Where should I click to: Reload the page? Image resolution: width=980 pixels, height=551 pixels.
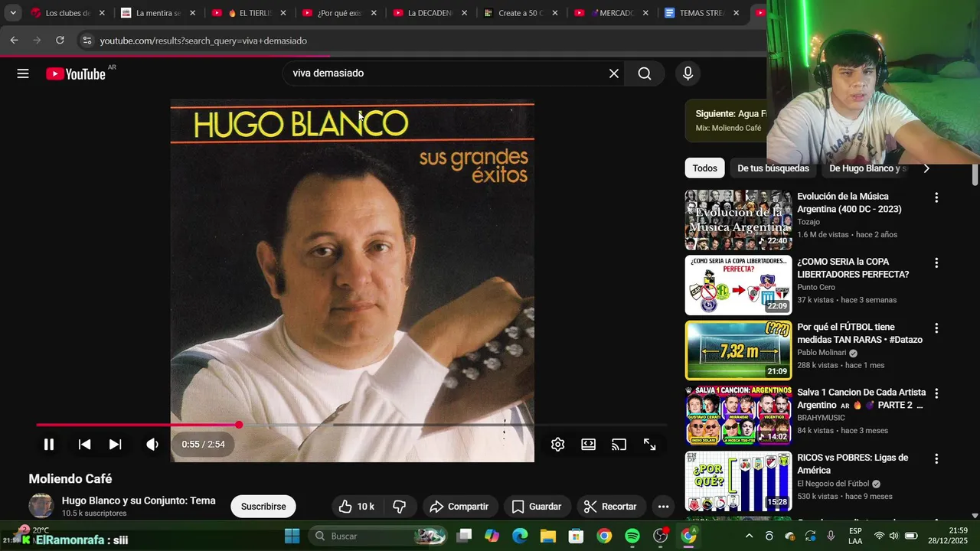pyautogui.click(x=60, y=40)
